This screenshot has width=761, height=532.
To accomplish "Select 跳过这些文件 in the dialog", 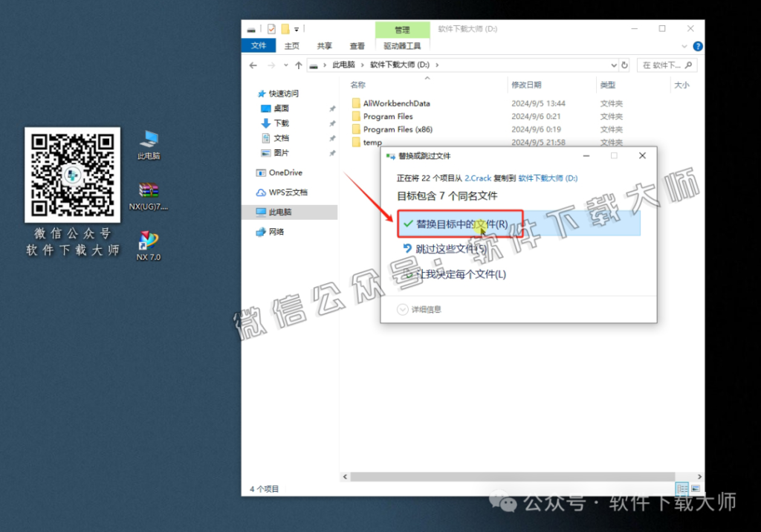I will pyautogui.click(x=448, y=248).
